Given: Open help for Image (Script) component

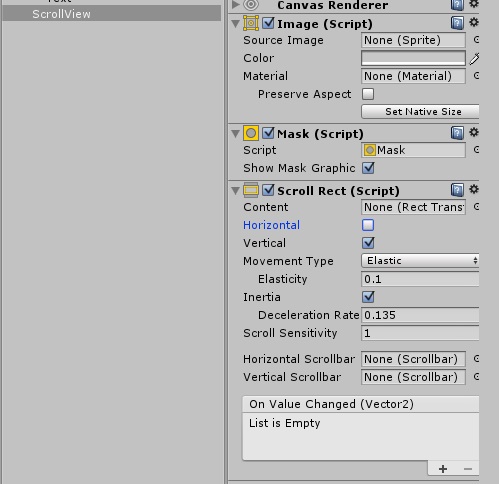Looking at the screenshot, I should 457,23.
